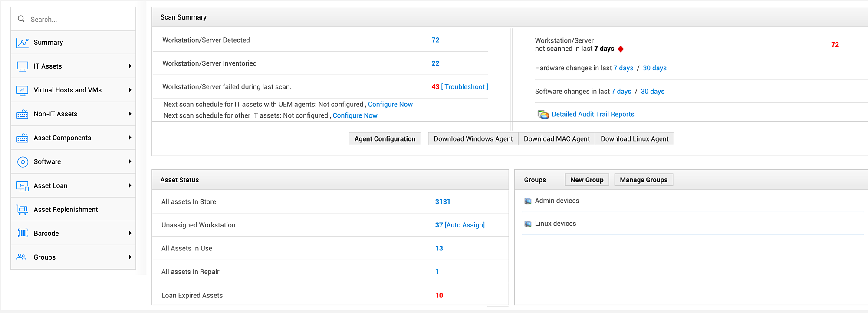This screenshot has width=868, height=313.
Task: Click the Summary chart icon in sidebar
Action: click(23, 43)
